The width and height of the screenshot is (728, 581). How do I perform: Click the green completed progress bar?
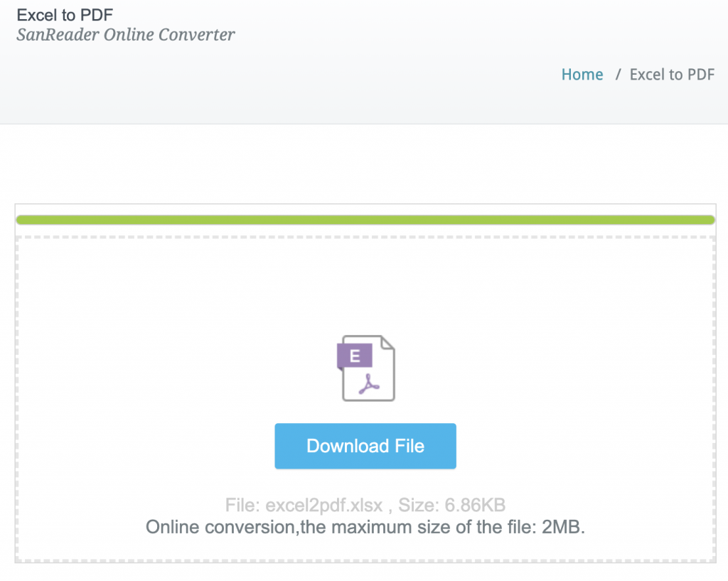[365, 219]
